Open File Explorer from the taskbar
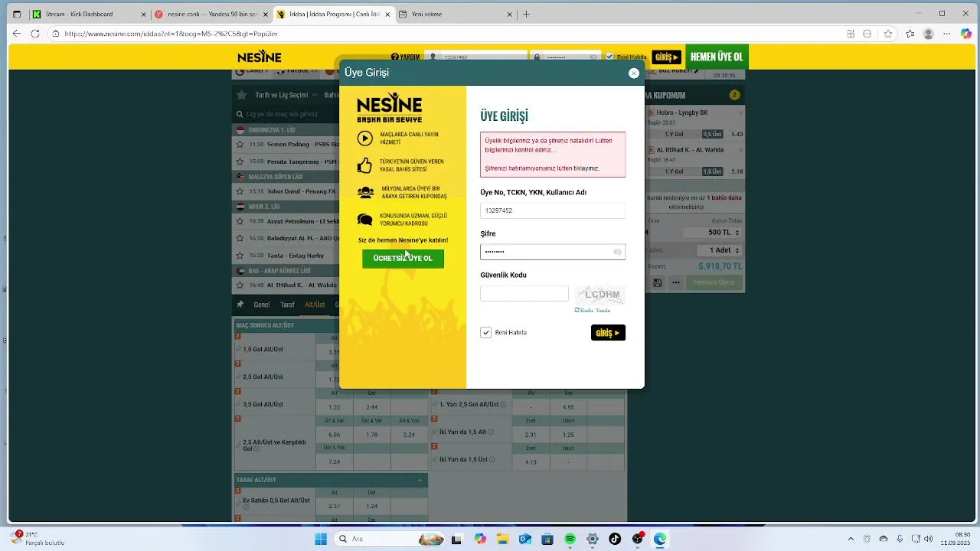The height and width of the screenshot is (551, 980). (502, 539)
